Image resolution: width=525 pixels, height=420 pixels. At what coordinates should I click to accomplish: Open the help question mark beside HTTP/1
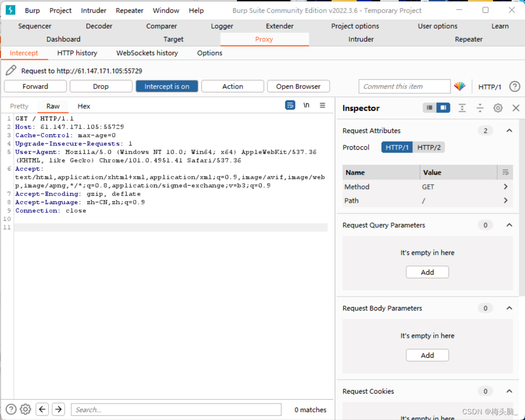click(x=514, y=87)
